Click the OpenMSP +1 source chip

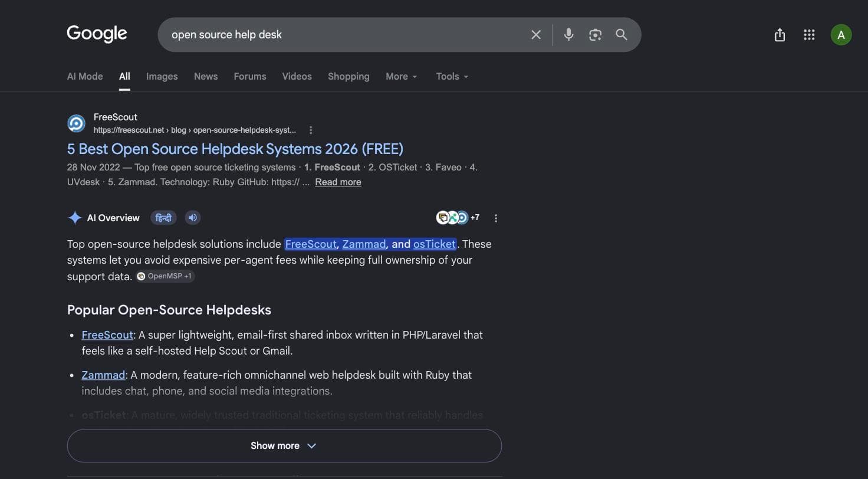(x=165, y=276)
